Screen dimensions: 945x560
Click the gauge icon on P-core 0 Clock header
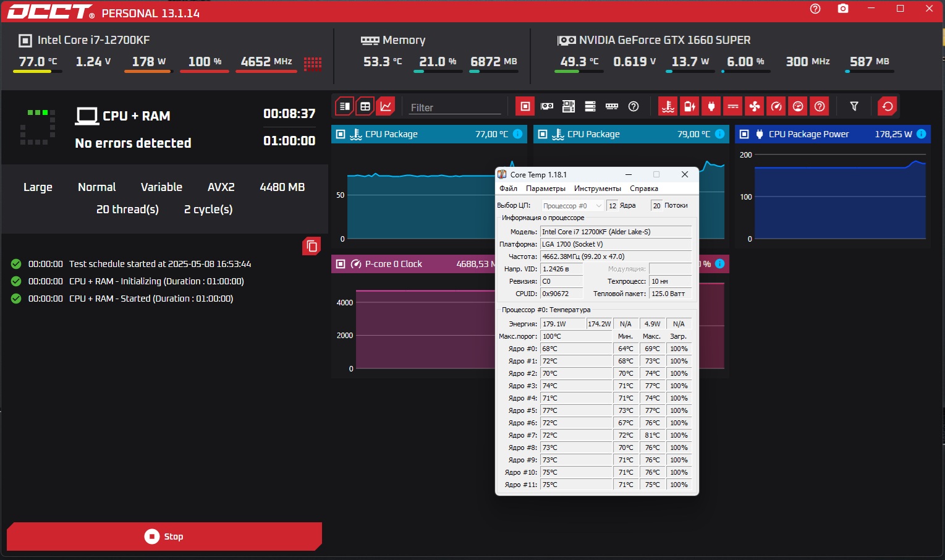[356, 264]
